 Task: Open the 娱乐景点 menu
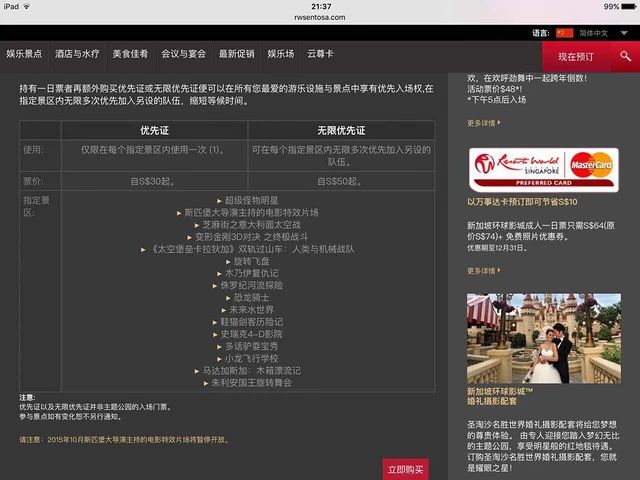pyautogui.click(x=24, y=53)
